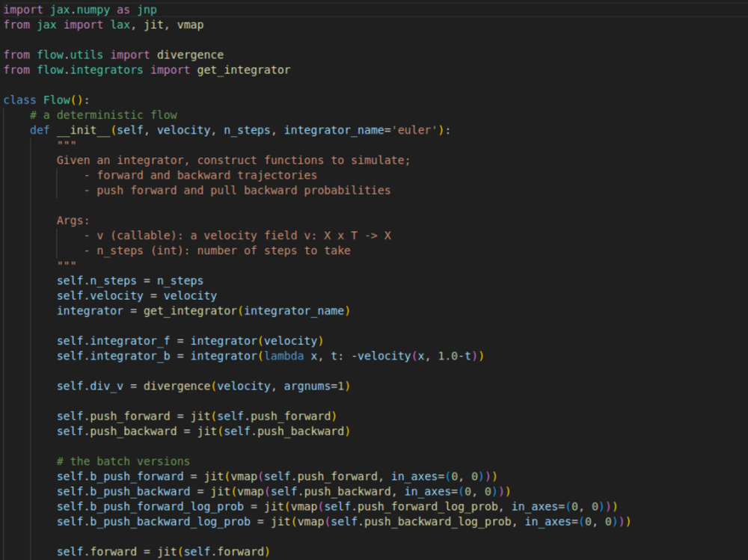Click 'self.n_steps = n_steps' assignment line
Screen dimensions: 748x560
point(130,280)
